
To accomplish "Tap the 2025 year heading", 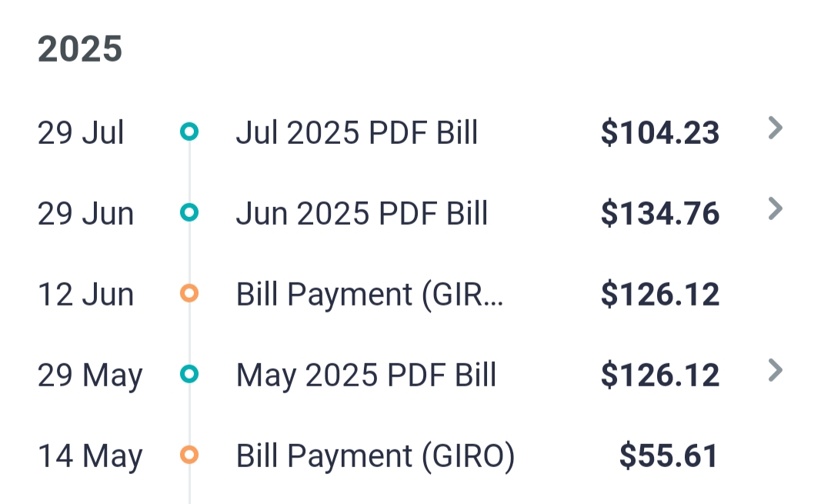I will point(80,50).
